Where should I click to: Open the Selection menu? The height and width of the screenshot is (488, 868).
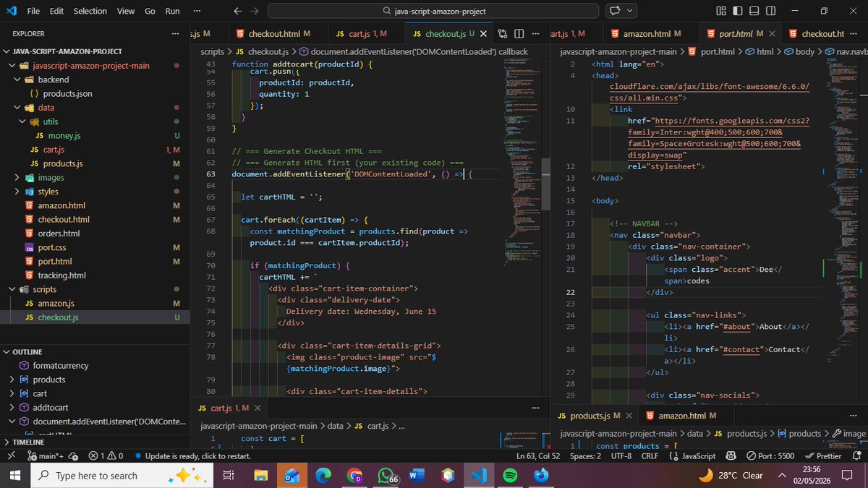coord(90,11)
